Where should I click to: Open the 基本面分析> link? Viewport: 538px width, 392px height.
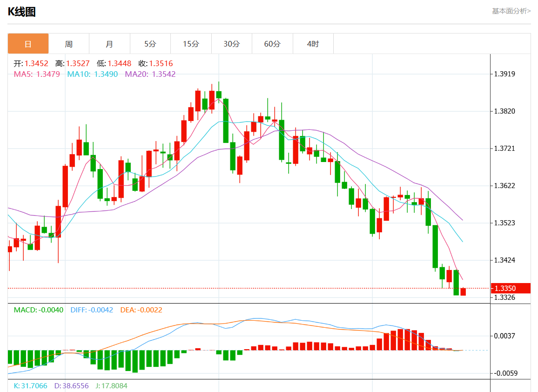511,11
